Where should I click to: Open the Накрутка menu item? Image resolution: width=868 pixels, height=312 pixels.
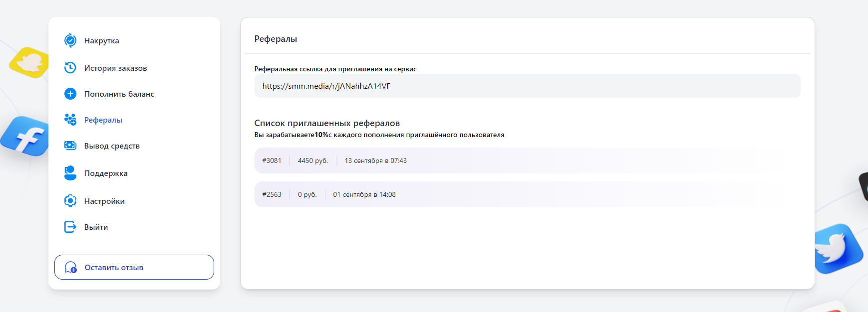tap(101, 41)
